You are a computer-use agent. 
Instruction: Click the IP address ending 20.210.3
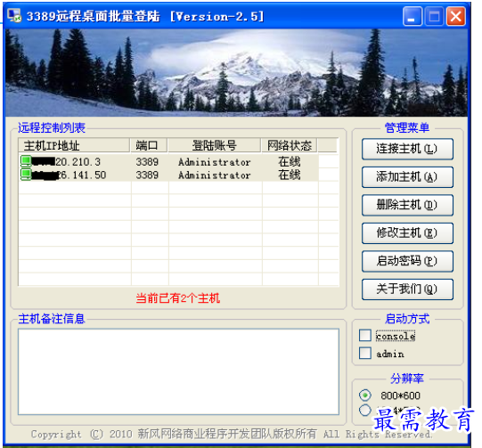[x=67, y=162]
